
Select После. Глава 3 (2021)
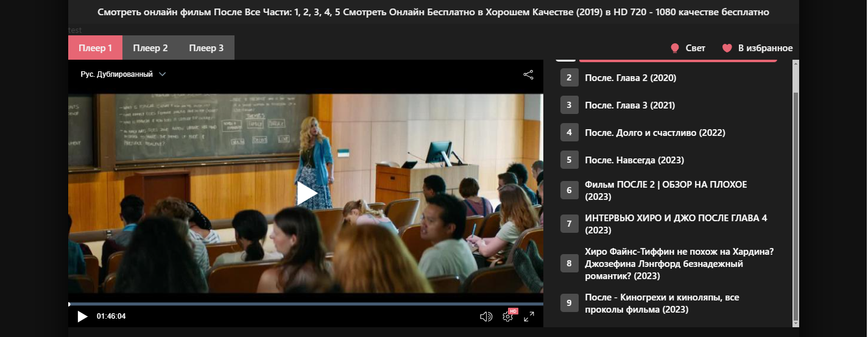tap(630, 105)
